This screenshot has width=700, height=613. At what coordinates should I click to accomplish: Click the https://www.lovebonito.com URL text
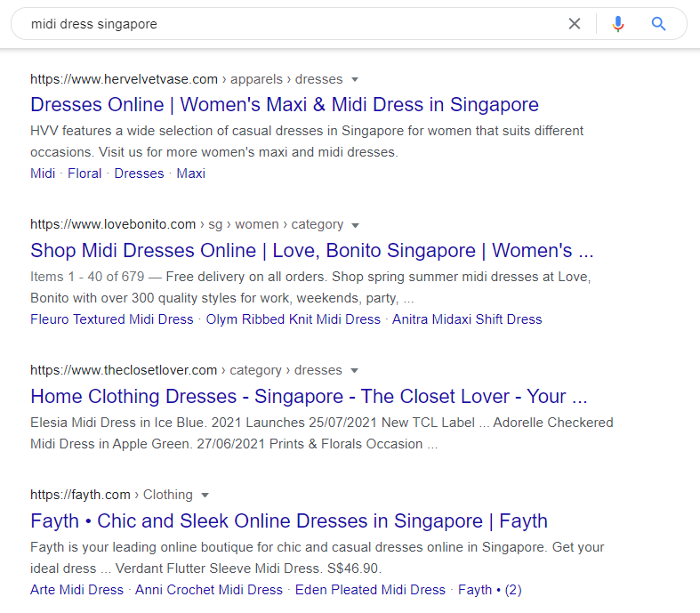[113, 224]
